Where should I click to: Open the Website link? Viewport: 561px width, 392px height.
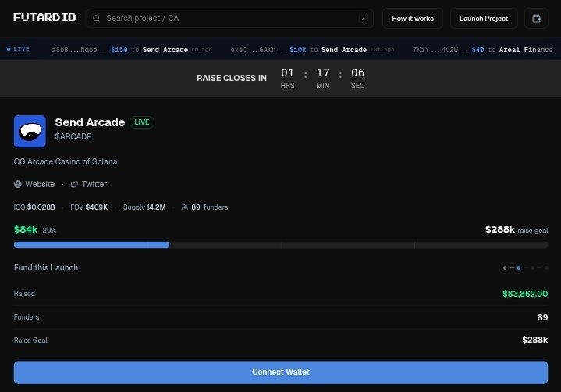click(40, 184)
